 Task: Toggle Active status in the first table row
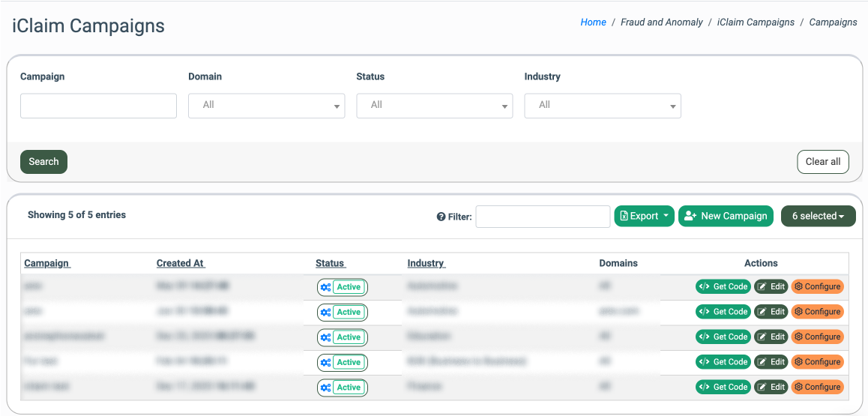point(343,287)
